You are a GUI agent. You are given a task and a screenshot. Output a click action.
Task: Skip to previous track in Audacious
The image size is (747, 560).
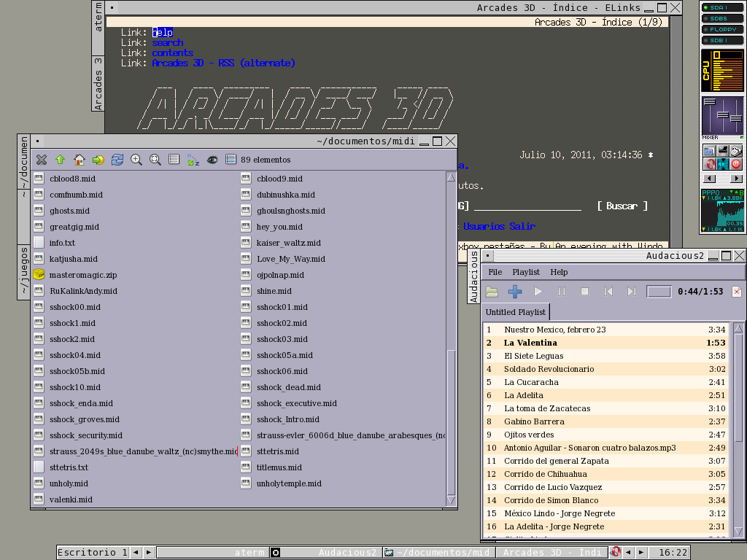[608, 292]
